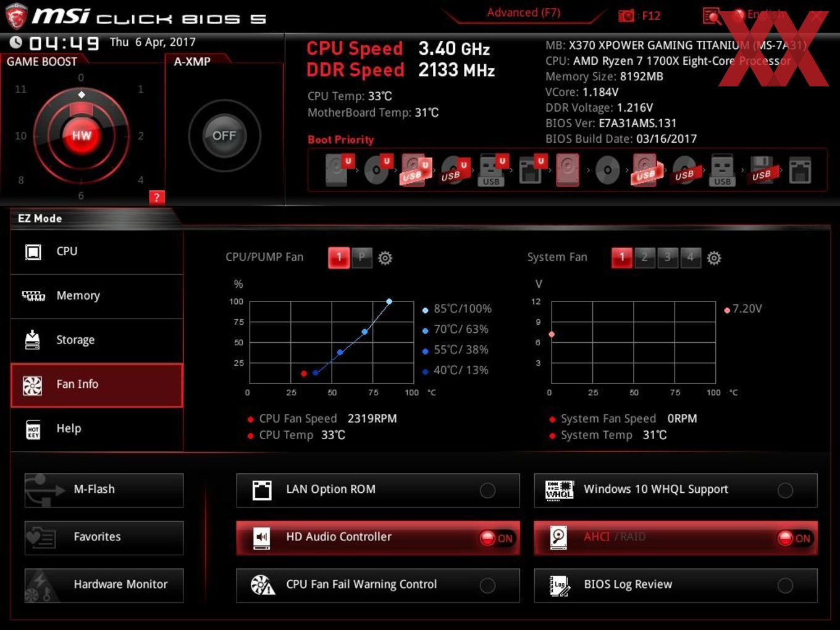Select System Fan 3 button
Viewport: 840px width, 630px height.
(668, 258)
